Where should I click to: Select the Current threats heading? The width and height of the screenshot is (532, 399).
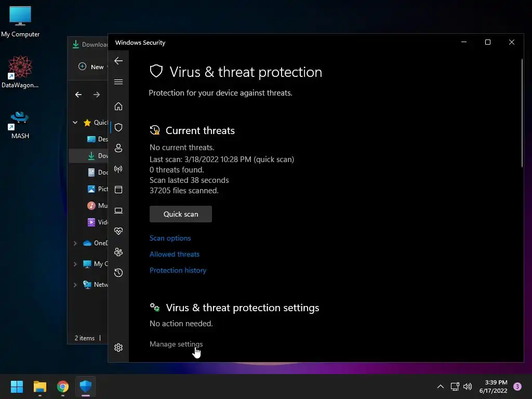[x=200, y=130]
